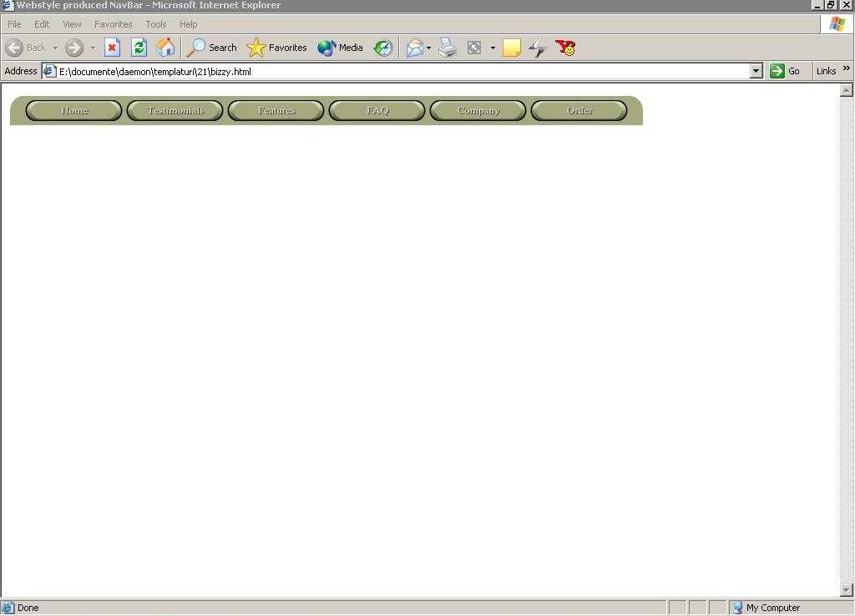Viewport: 855px width, 616px height.
Task: Open the View menu
Action: 72,24
